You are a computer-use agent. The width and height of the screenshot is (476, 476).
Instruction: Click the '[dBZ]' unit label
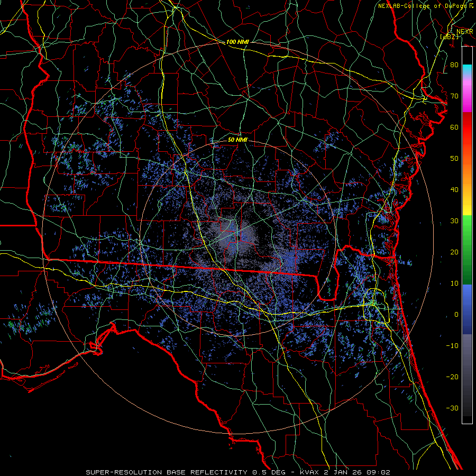pos(449,36)
